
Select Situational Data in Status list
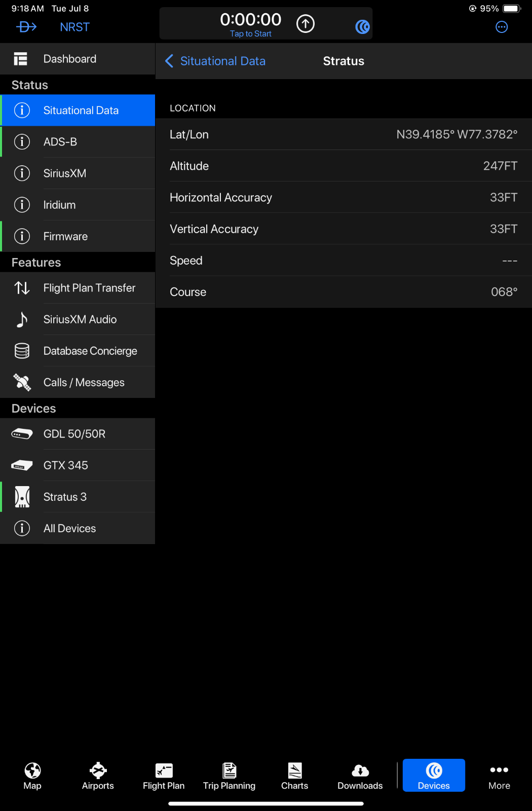[x=78, y=110]
